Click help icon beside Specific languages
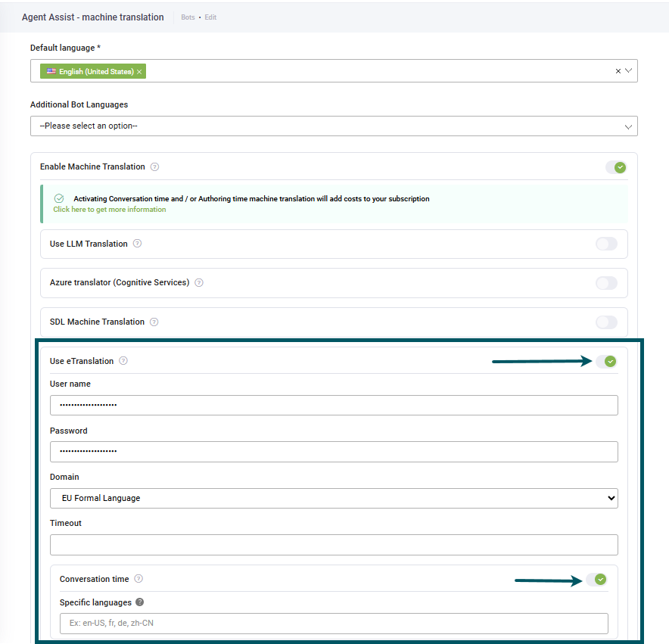The image size is (669, 644). point(140,603)
